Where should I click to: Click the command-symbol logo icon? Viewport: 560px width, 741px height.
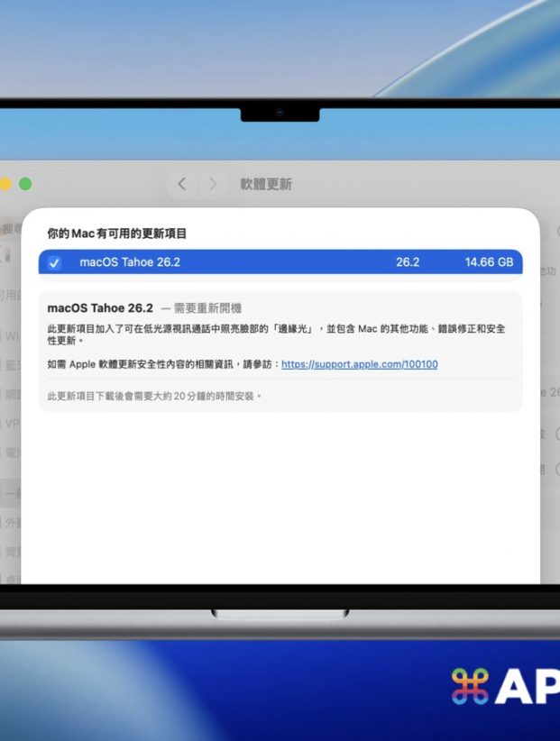[x=470, y=687]
